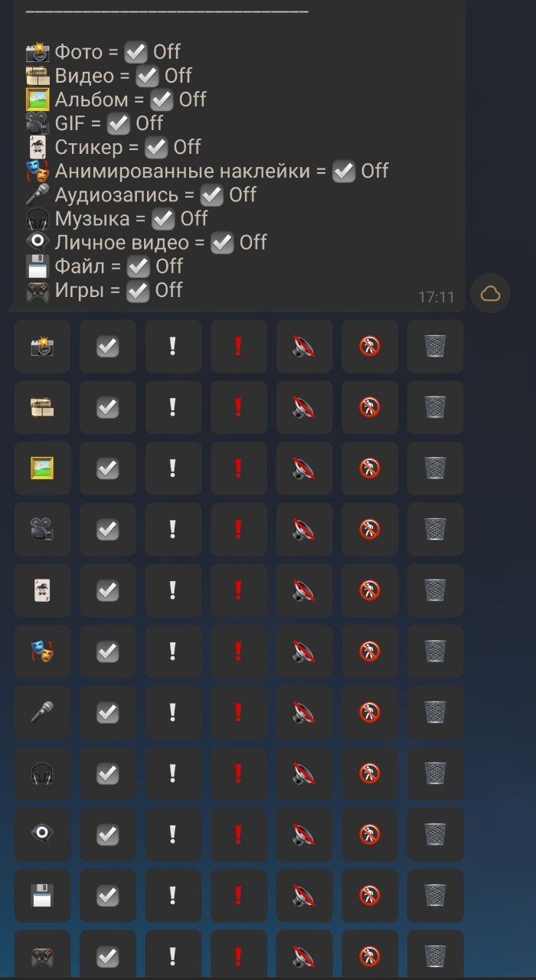Click the headphones Music icon button
The image size is (536, 980).
pyautogui.click(x=42, y=773)
